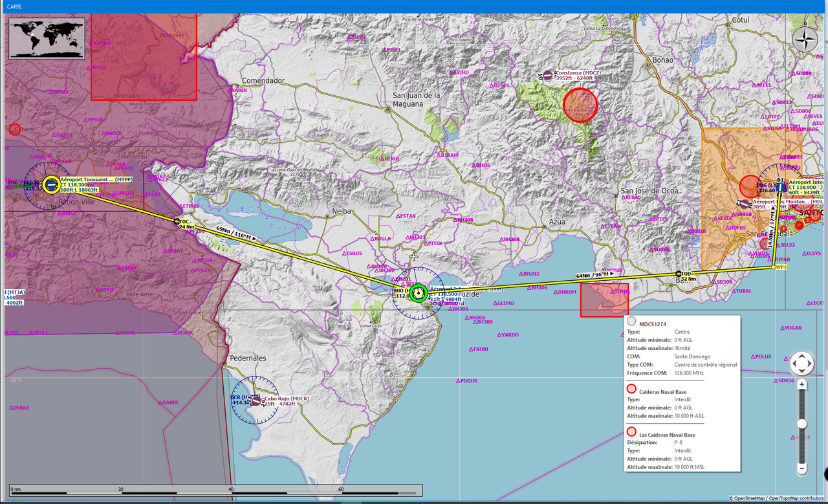Select the DAPOT waypoint triangle
Viewport: 828px width, 504px height.
tap(55, 135)
